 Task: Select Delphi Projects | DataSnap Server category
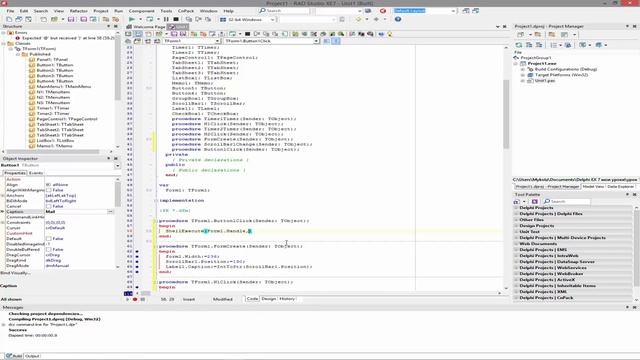click(557, 262)
